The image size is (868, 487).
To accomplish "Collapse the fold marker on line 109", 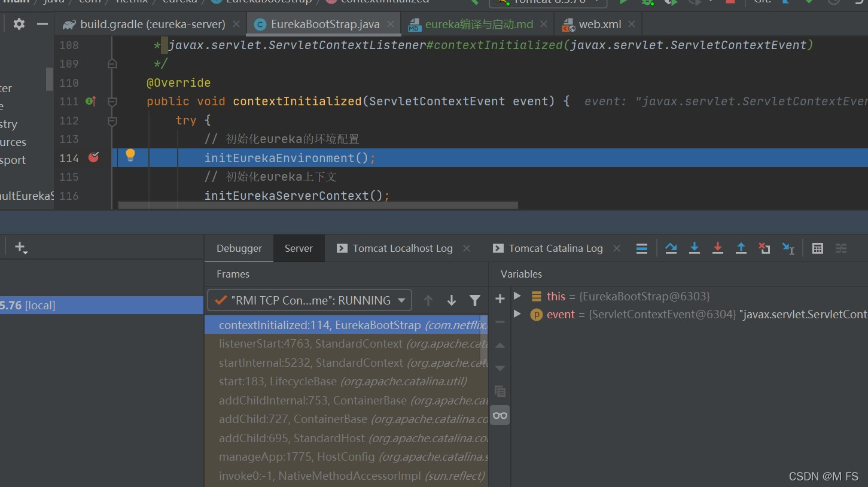I will pyautogui.click(x=112, y=63).
